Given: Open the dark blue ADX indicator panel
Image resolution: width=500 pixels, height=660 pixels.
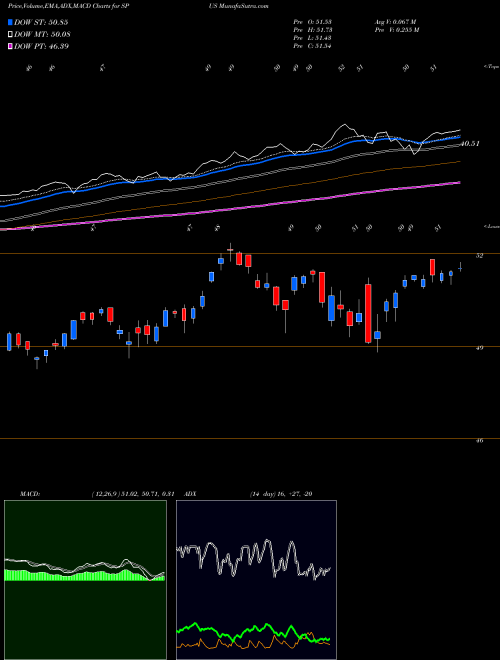Looking at the screenshot, I should [256, 580].
